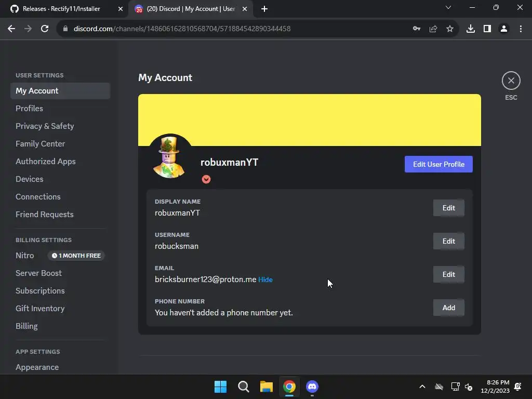Click the Chrome taskbar icon

point(289,387)
